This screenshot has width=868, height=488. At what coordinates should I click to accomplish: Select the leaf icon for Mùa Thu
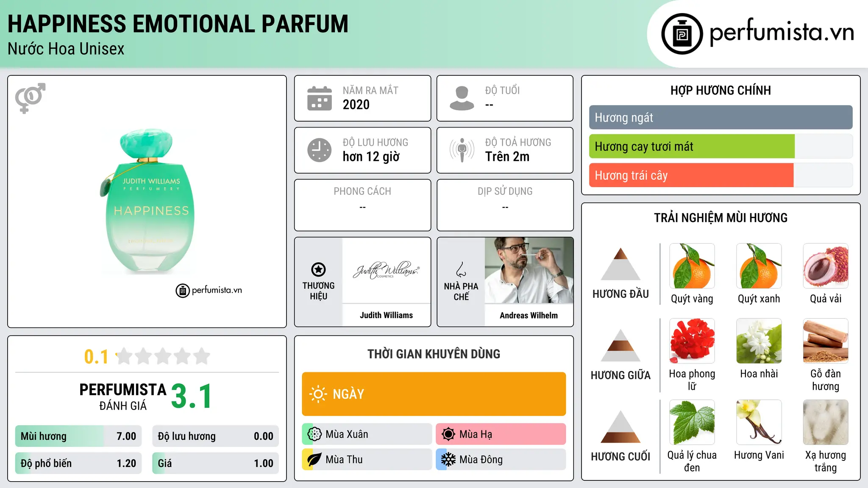pyautogui.click(x=314, y=460)
